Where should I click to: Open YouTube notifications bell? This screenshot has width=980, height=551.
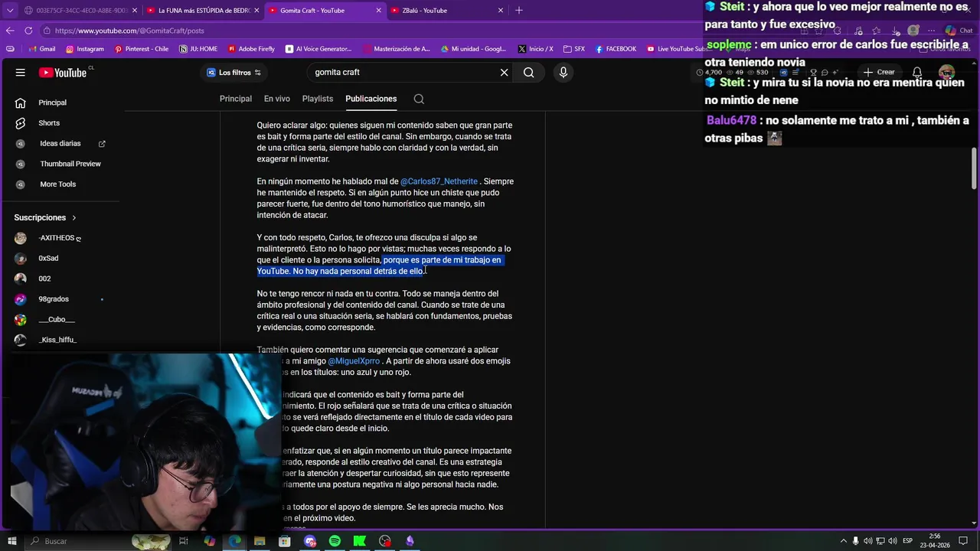click(916, 72)
